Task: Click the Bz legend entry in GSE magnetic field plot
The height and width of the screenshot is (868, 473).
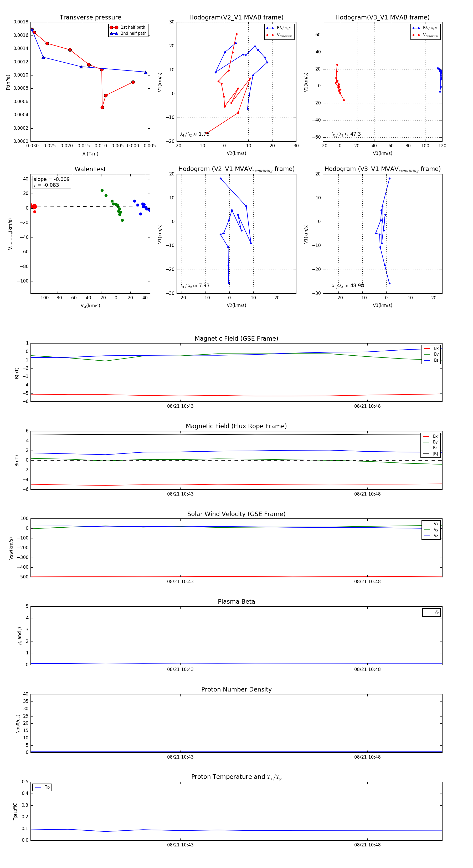Action: 431,360
